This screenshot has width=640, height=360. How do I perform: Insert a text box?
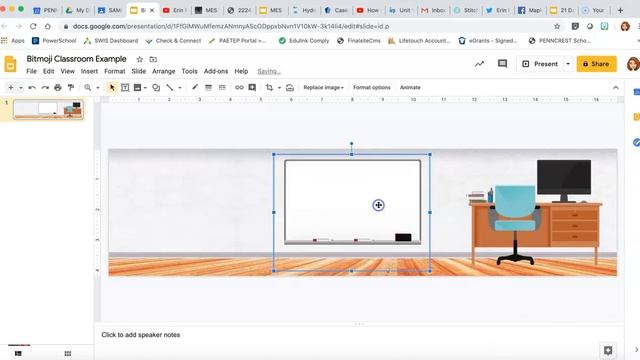[x=125, y=87]
